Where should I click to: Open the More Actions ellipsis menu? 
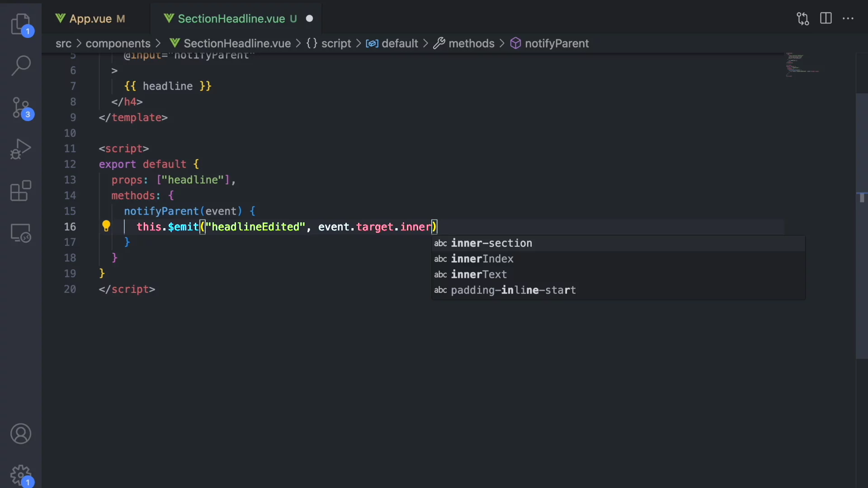[x=848, y=19]
